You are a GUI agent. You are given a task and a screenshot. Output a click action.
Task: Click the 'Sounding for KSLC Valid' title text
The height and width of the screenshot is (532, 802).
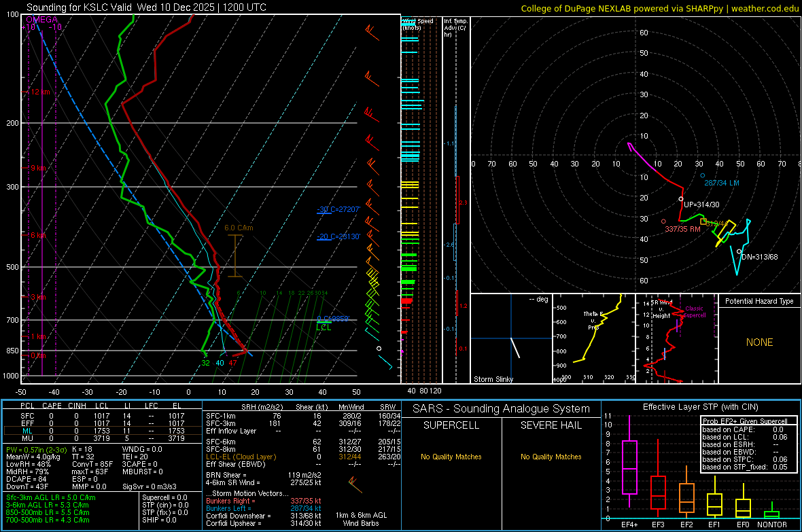(79, 7)
